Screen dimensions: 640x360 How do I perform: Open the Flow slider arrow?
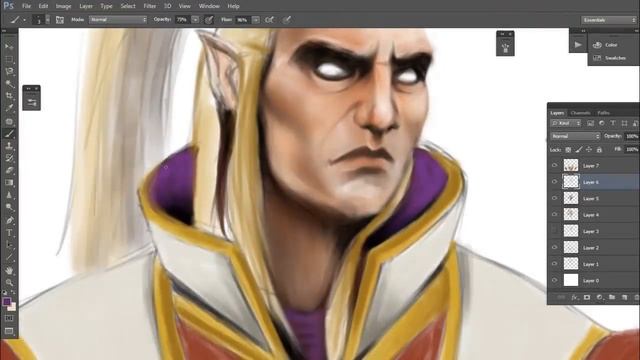pyautogui.click(x=256, y=20)
